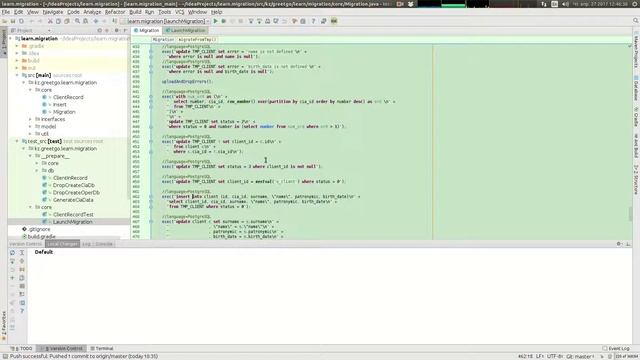Open the Refactor menu
Screen dimensions: 640x360
pos(115,12)
